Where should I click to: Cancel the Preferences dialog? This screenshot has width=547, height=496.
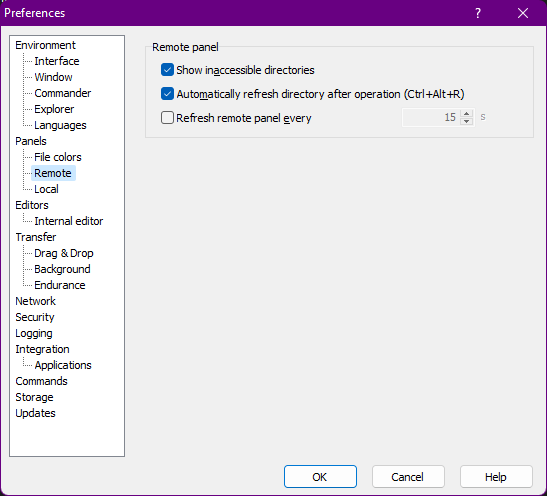click(x=408, y=476)
